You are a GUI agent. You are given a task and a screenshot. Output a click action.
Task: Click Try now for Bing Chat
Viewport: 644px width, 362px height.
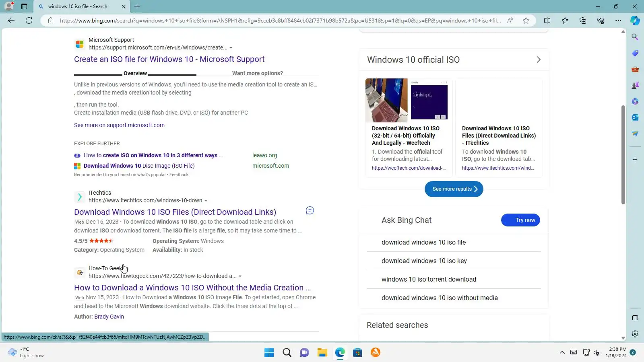point(520,220)
